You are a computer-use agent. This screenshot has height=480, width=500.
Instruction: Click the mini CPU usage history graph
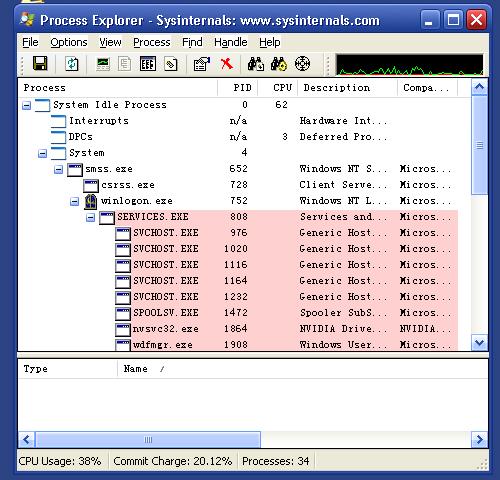pyautogui.click(x=409, y=64)
